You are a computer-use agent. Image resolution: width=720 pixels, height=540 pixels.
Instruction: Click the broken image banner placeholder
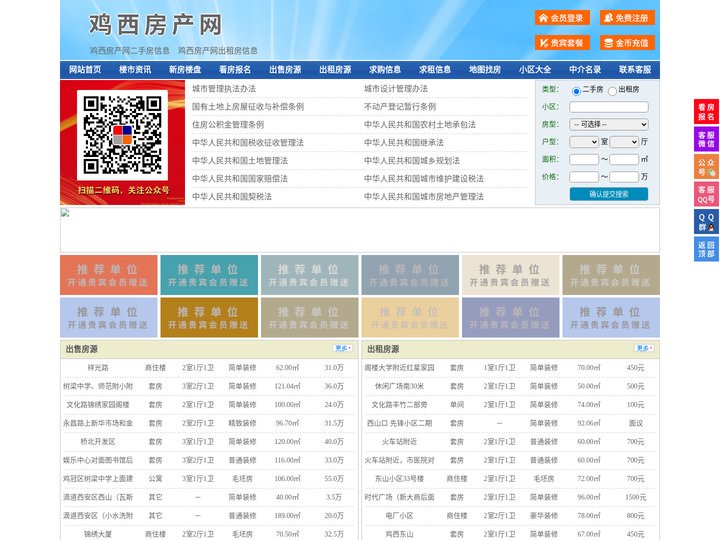point(360,230)
